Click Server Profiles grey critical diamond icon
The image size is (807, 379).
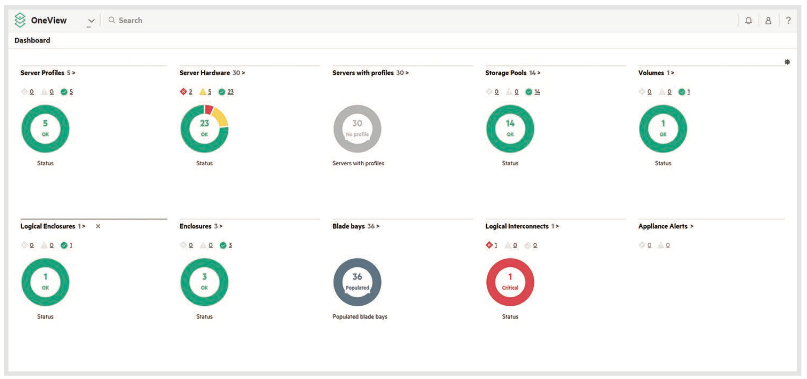[24, 92]
